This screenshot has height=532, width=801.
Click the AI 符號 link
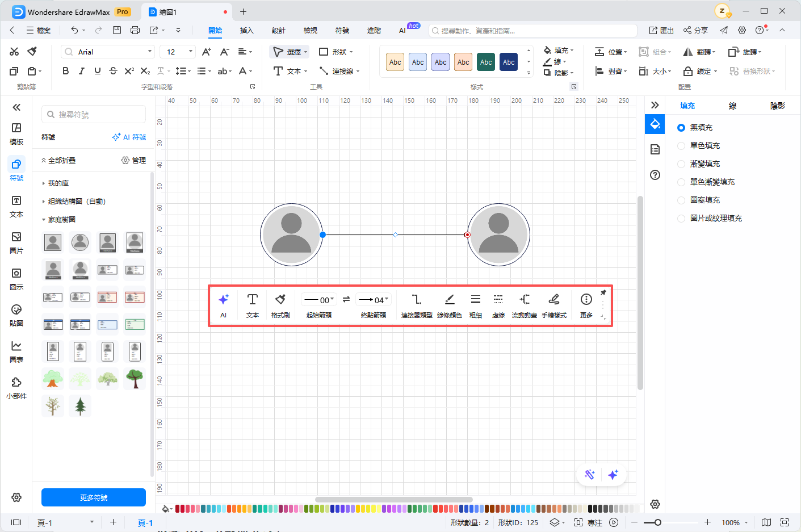pos(129,137)
